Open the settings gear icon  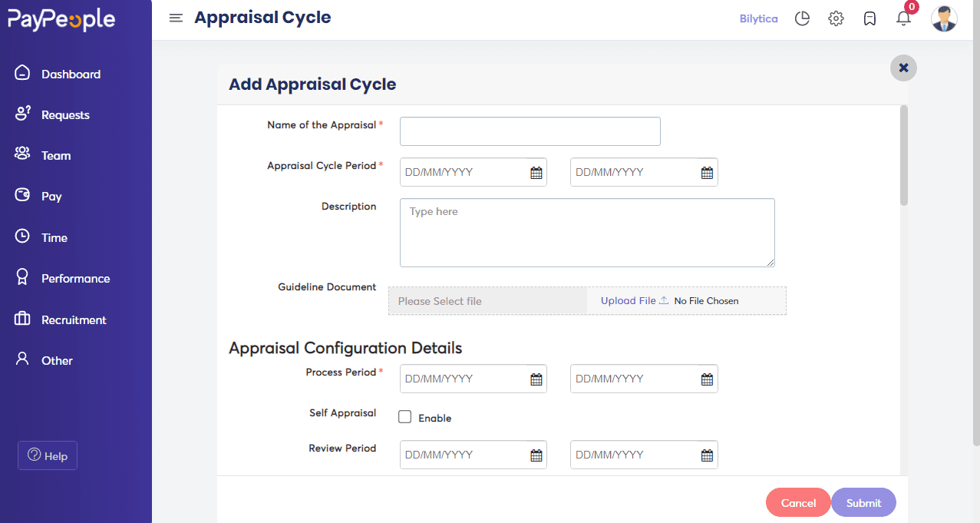[x=836, y=18]
